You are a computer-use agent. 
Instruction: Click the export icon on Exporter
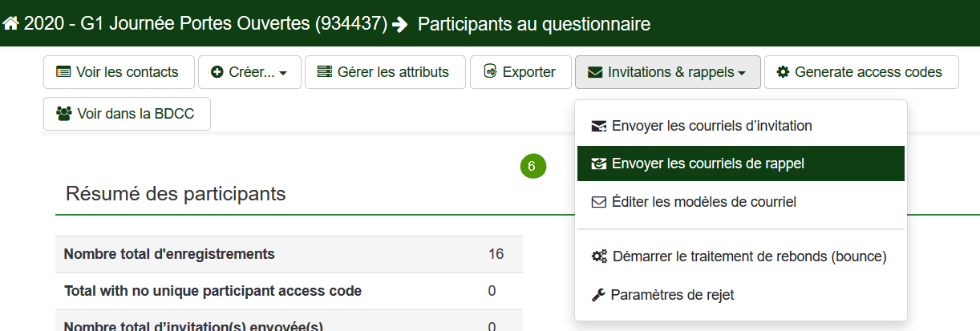[490, 72]
